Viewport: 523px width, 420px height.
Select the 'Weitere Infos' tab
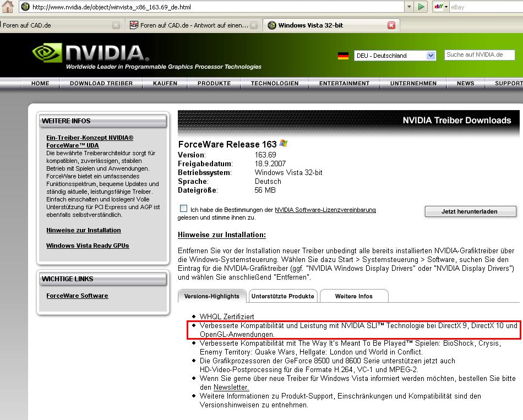point(354,296)
